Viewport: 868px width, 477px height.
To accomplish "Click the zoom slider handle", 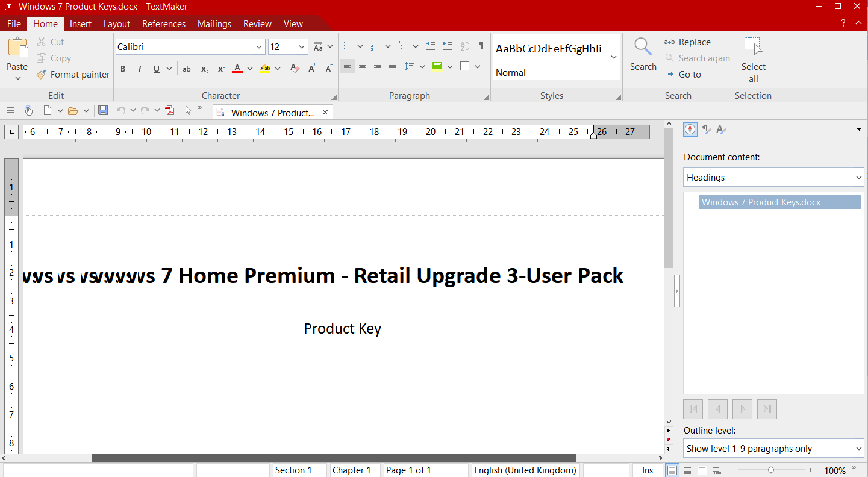I will (770, 470).
